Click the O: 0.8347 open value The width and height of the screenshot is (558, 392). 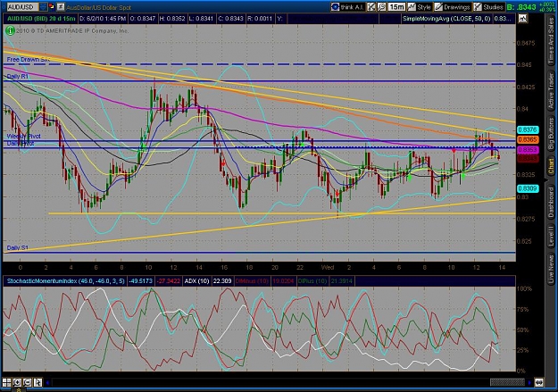coord(142,19)
